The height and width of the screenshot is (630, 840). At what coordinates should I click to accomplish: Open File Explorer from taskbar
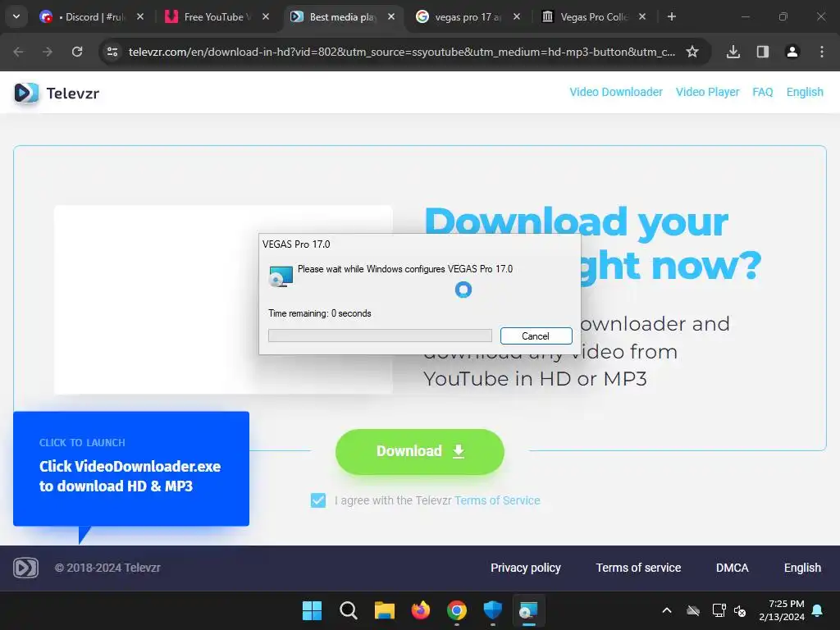click(384, 610)
